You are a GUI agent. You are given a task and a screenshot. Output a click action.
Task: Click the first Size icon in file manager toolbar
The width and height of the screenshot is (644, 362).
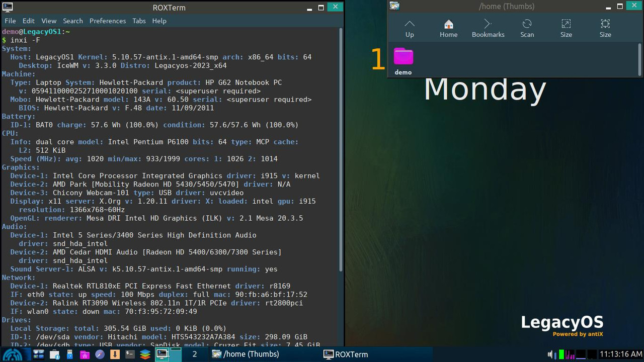coord(566,29)
